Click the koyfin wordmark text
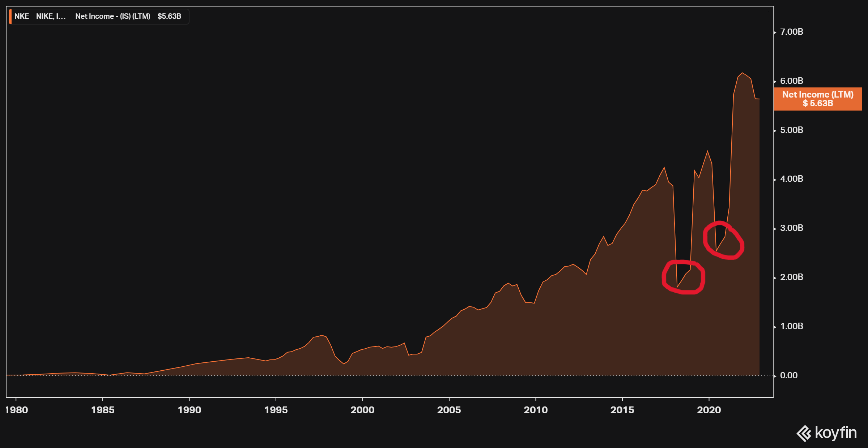This screenshot has height=448, width=868. click(x=835, y=432)
